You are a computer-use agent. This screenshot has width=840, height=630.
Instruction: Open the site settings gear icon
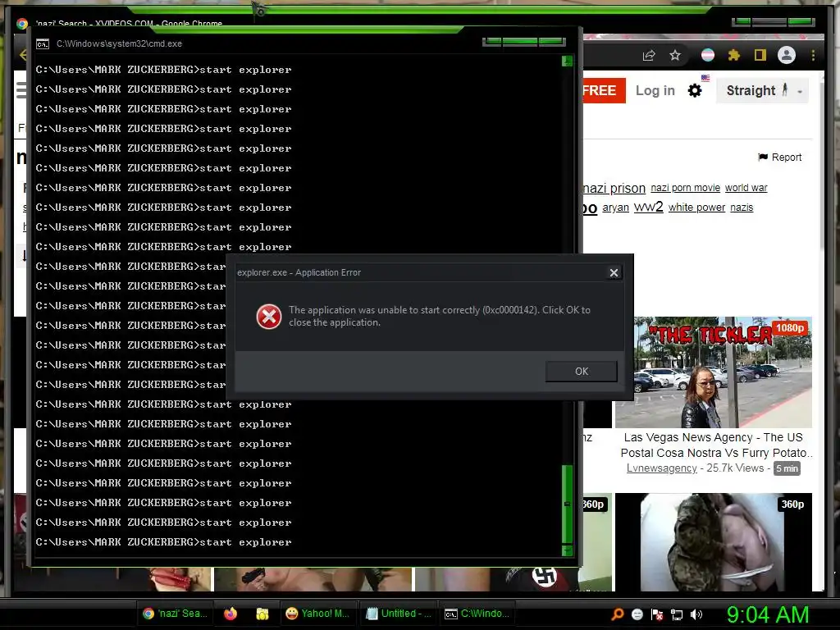click(695, 90)
